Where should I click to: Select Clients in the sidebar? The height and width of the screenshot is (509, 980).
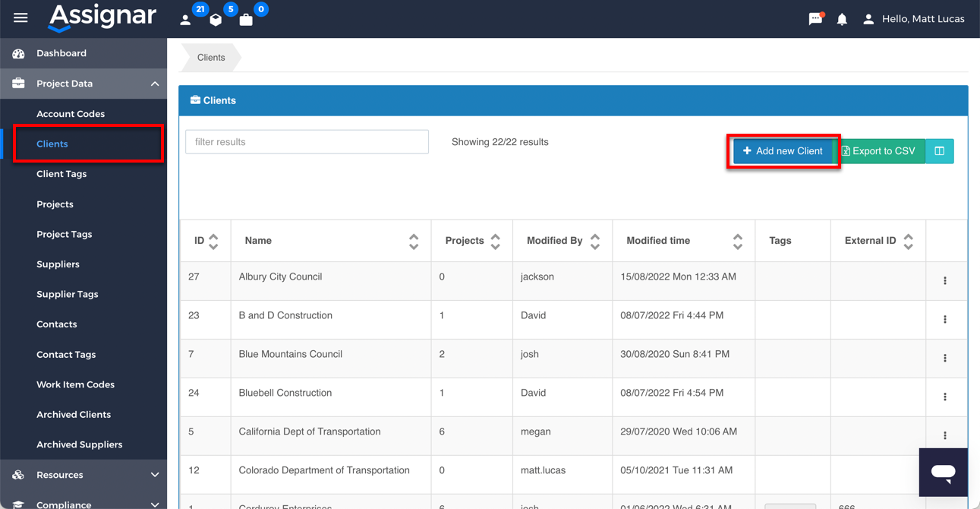pos(52,144)
